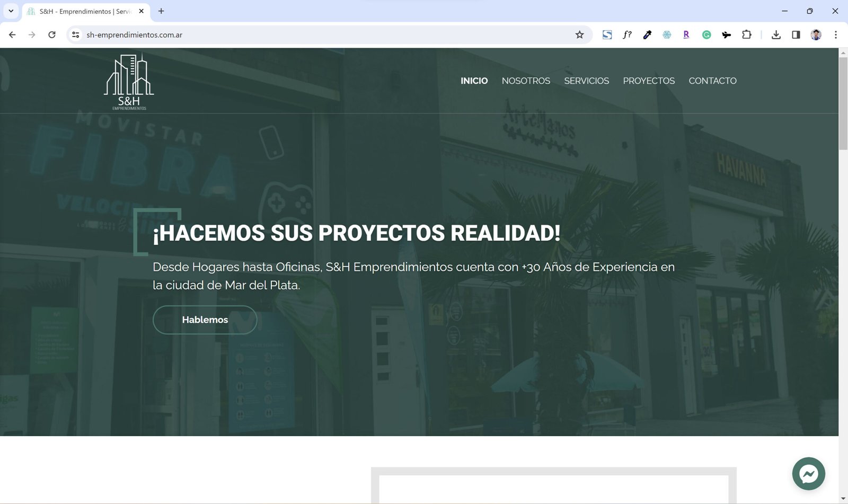View site information in address bar
The width and height of the screenshot is (848, 504).
pos(76,35)
